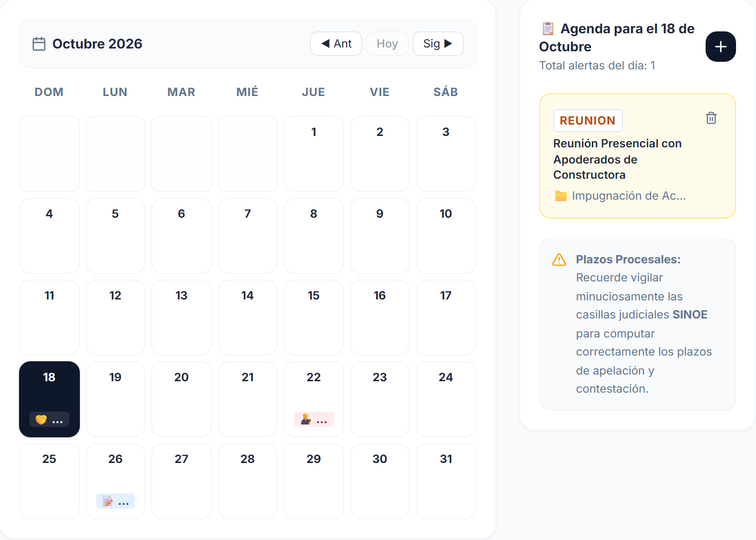Click the clipboard icon next to Agenda title
Viewport: 756px width, 540px height.
pos(548,29)
